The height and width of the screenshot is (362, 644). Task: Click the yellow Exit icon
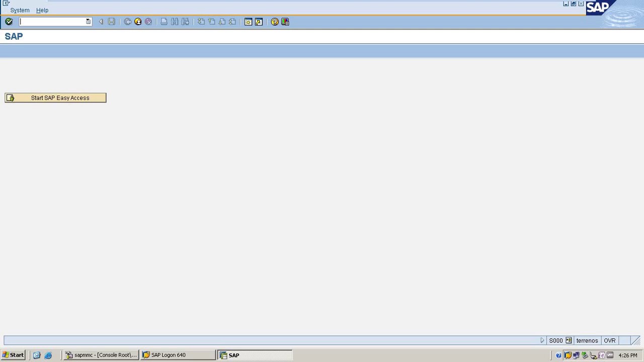tap(138, 22)
